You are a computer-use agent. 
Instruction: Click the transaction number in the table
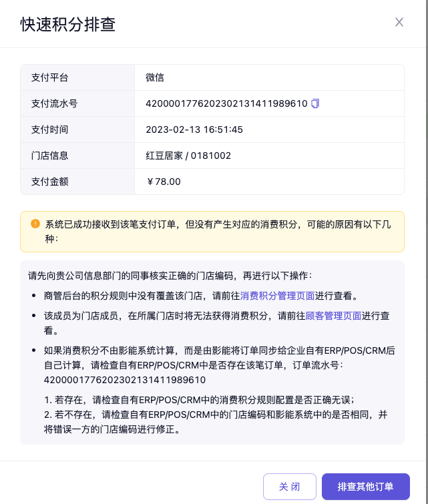226,103
